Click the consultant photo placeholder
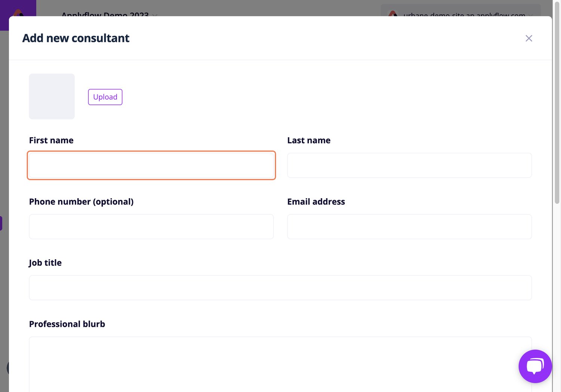 pos(52,97)
